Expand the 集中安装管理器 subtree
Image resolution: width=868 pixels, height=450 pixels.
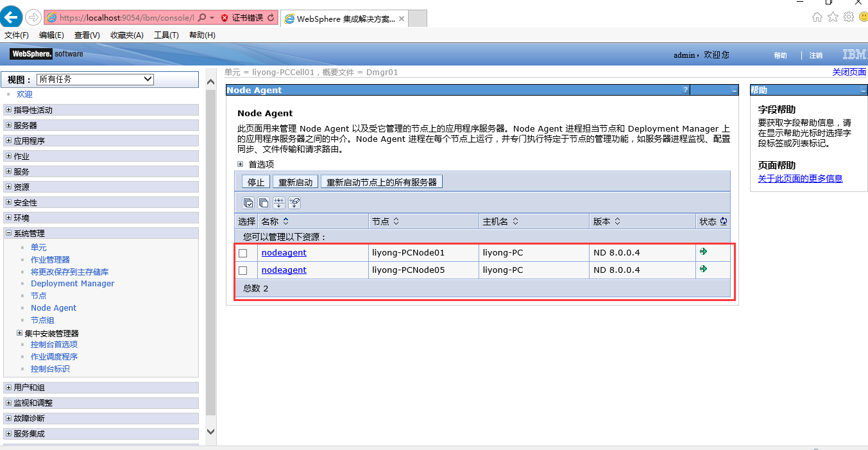tap(19, 333)
